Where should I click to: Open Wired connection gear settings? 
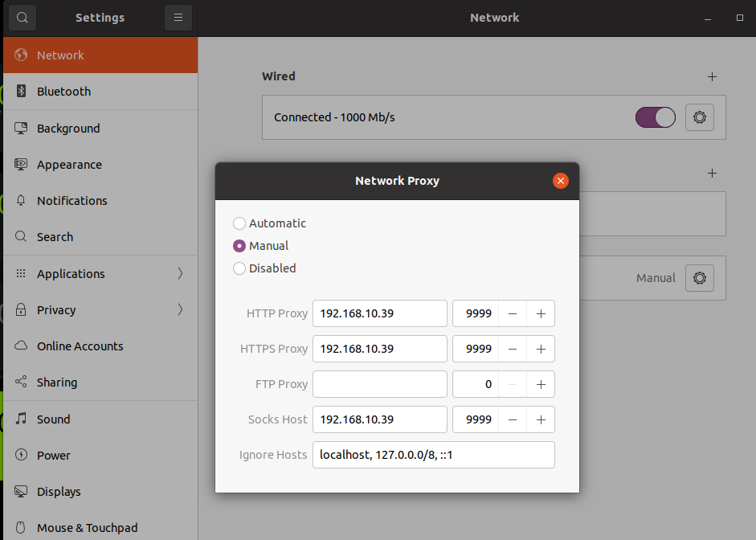point(700,117)
